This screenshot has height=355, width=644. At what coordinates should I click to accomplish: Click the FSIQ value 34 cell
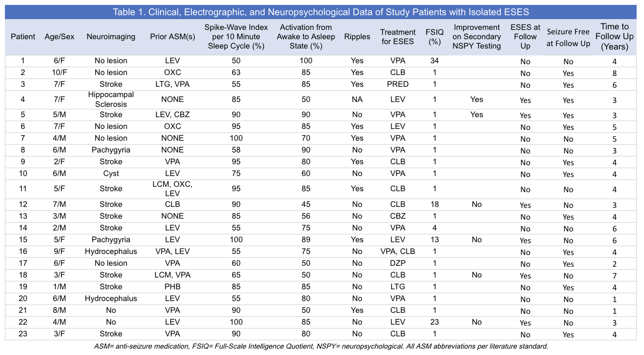433,61
